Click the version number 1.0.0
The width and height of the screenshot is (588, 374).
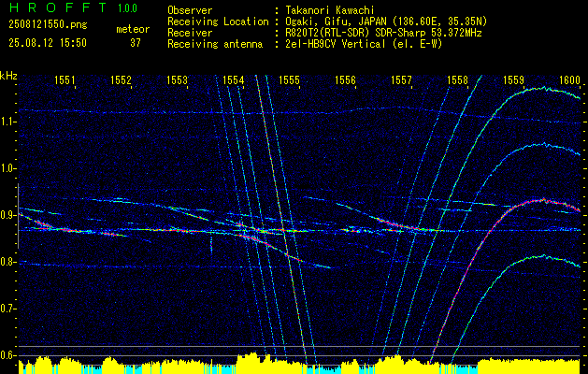(x=127, y=8)
